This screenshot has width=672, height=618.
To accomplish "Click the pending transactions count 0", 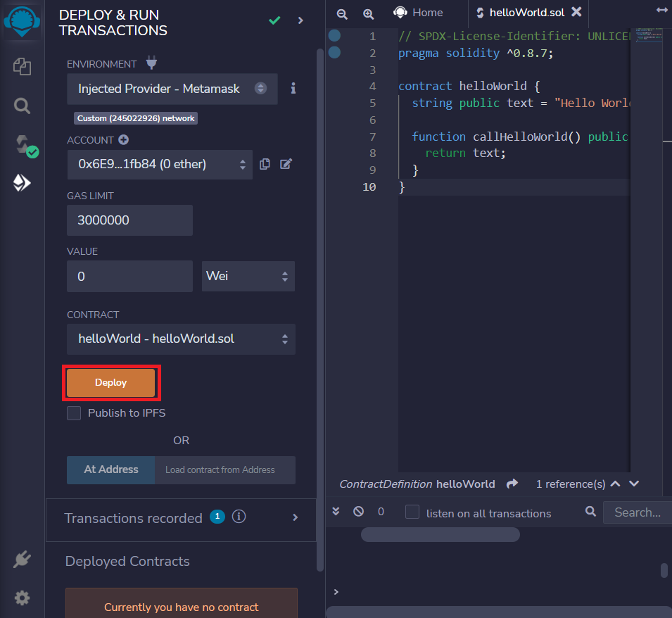I will (x=381, y=511).
